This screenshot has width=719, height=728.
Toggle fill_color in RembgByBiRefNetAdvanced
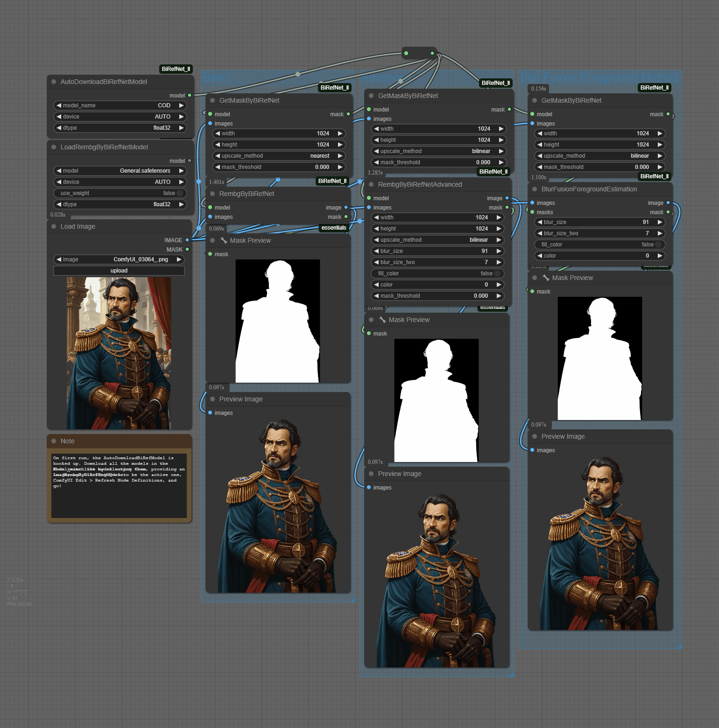437,273
